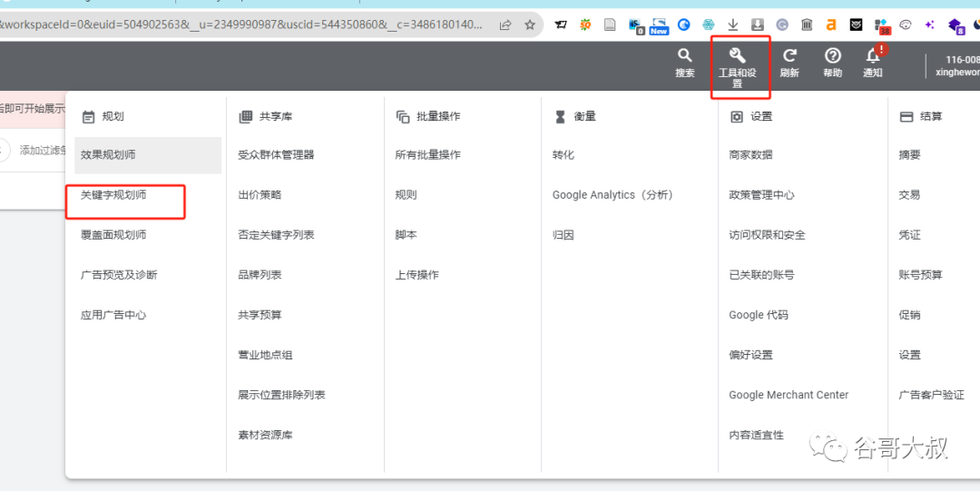Click the purple sparkle extension icon
Screen dimensions: 980x491
[930, 25]
